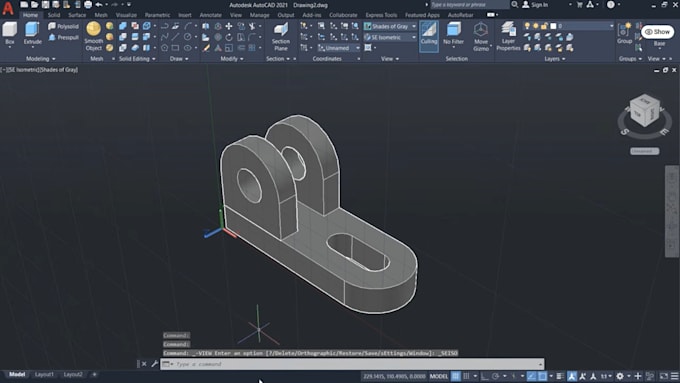
Task: Expand the Modeling panel
Action: pos(41,59)
